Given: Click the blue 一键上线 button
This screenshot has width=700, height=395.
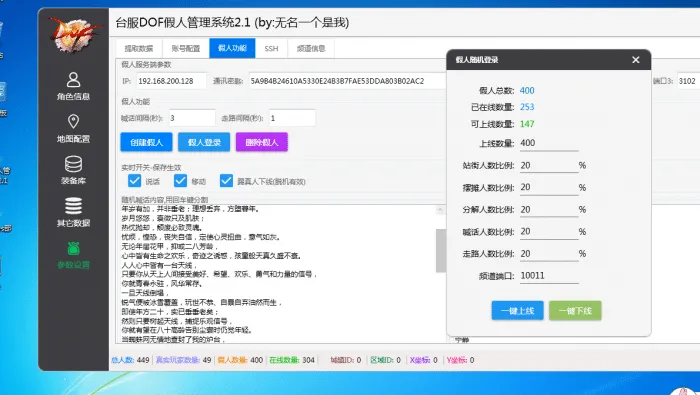Looking at the screenshot, I should (517, 311).
